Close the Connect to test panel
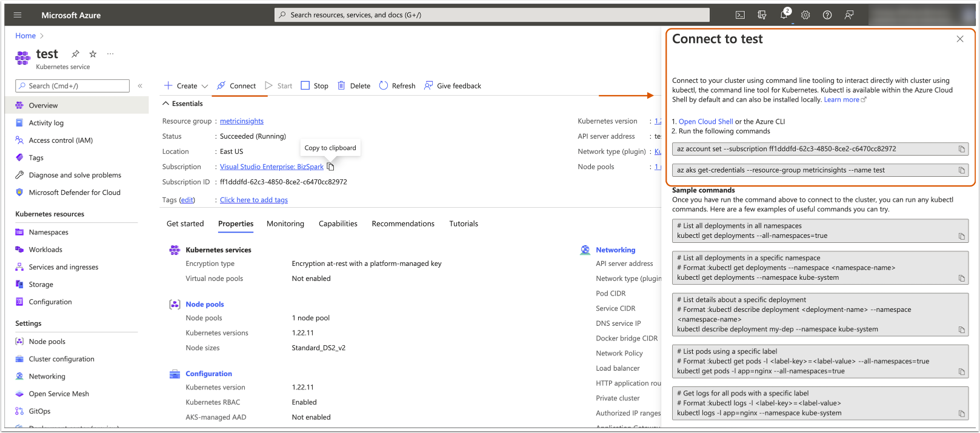This screenshot has height=433, width=980. point(960,39)
